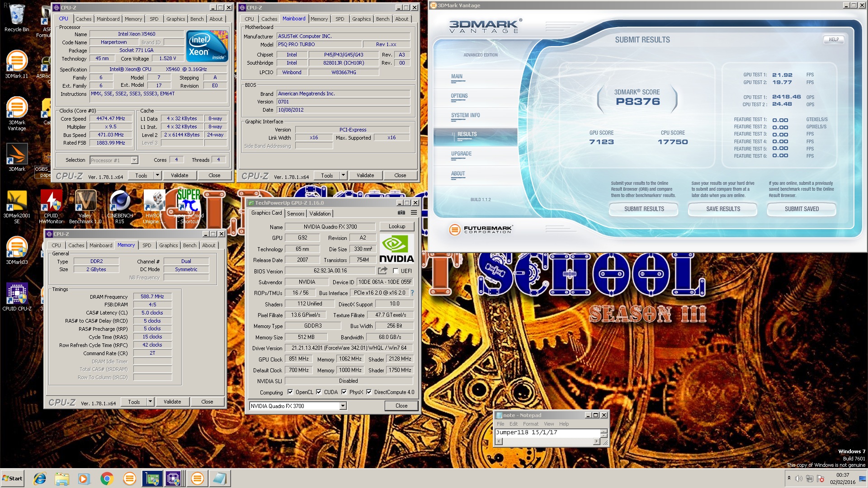Screen dimensions: 868x488
Task: Open Tools dropdown arrow in CPU-Z CPU window
Action: 157,175
